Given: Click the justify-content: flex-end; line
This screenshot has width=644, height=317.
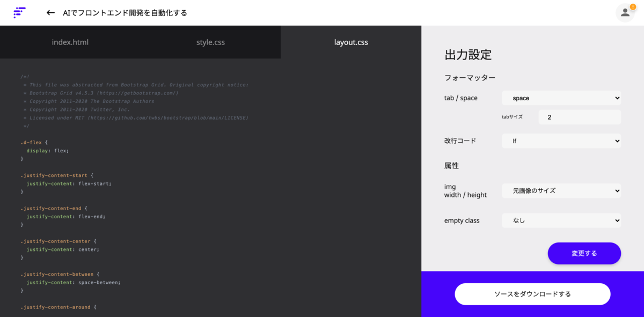Looking at the screenshot, I should tap(66, 217).
